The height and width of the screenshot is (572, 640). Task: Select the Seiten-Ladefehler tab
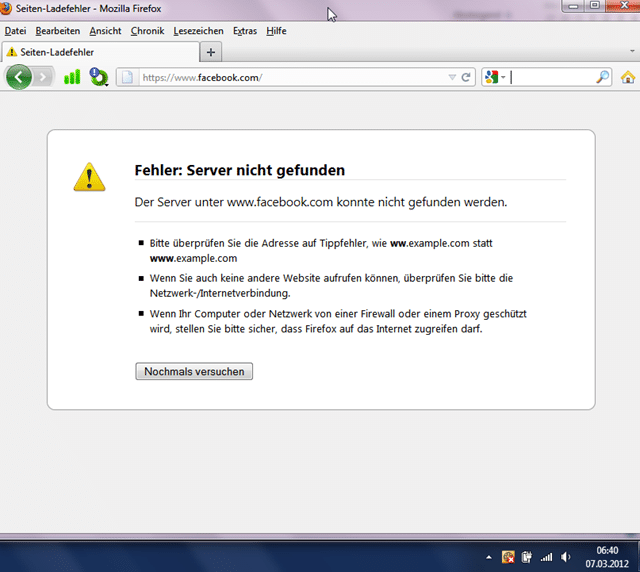coord(100,52)
